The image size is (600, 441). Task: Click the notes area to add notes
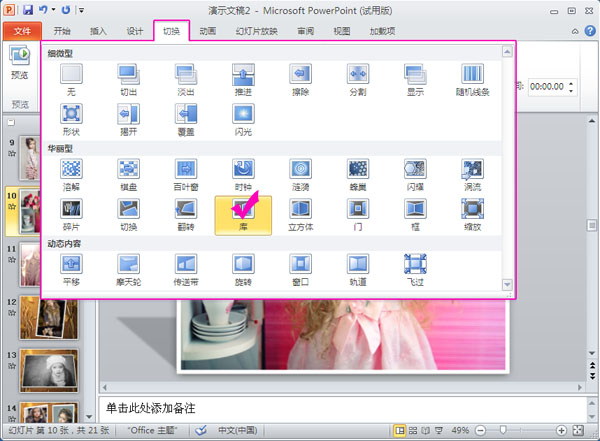click(340, 408)
